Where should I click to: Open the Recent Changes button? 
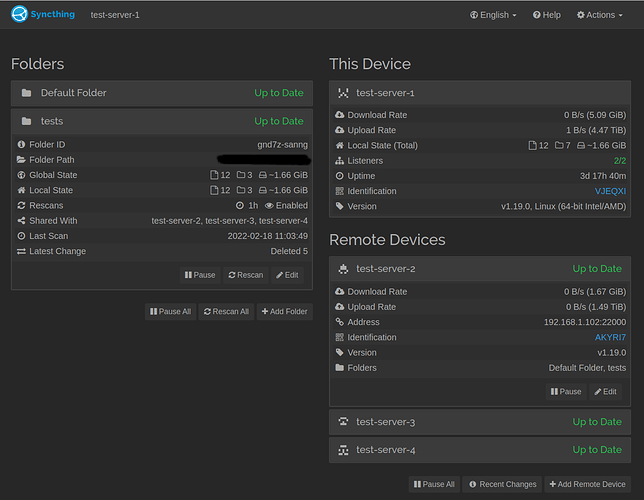click(x=502, y=484)
